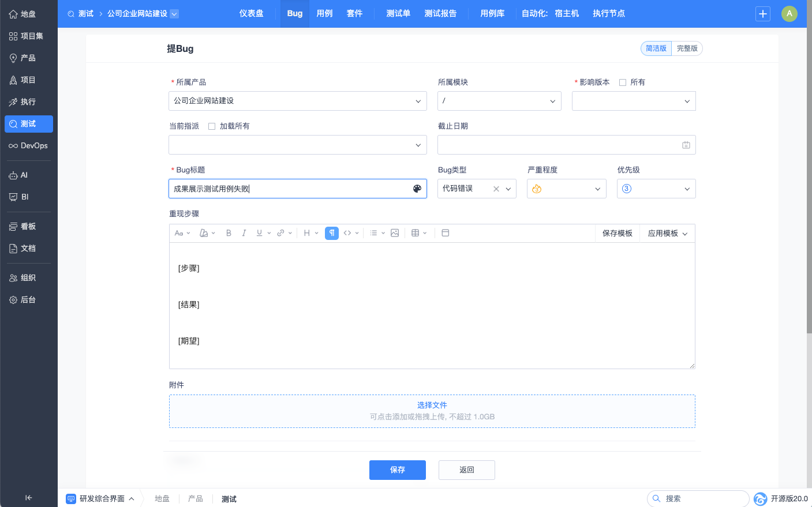Click the 保存 button
This screenshot has width=812, height=507.
tap(397, 470)
